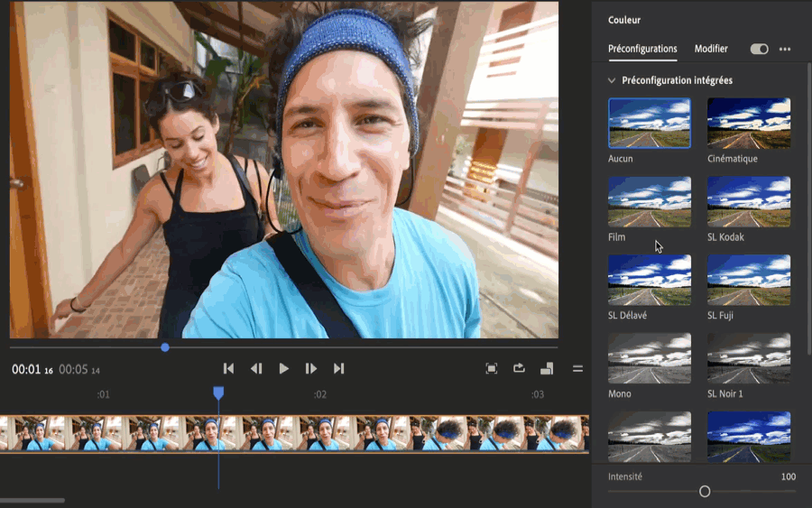Select the Préconfigurations tab
The image size is (812, 508).
[642, 49]
